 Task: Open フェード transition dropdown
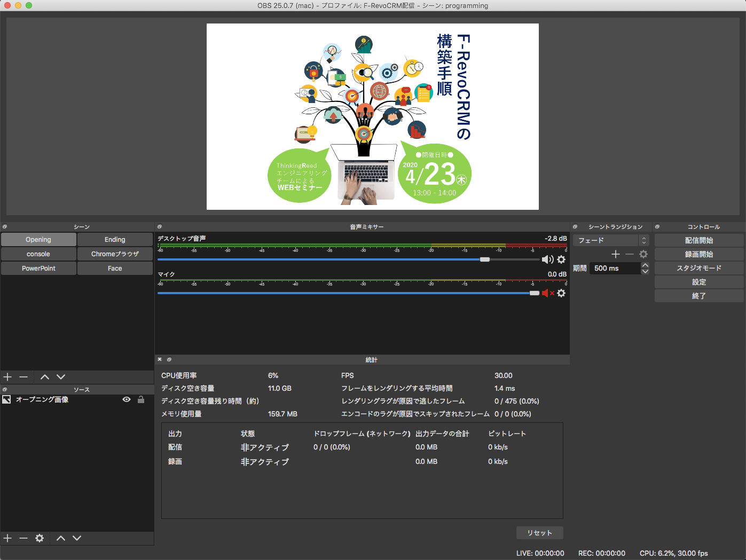pyautogui.click(x=610, y=240)
